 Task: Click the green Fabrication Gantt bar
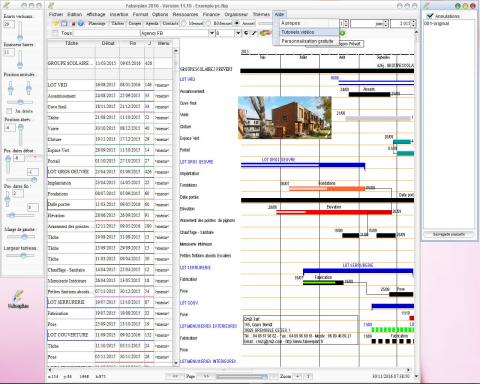pyautogui.click(x=323, y=283)
